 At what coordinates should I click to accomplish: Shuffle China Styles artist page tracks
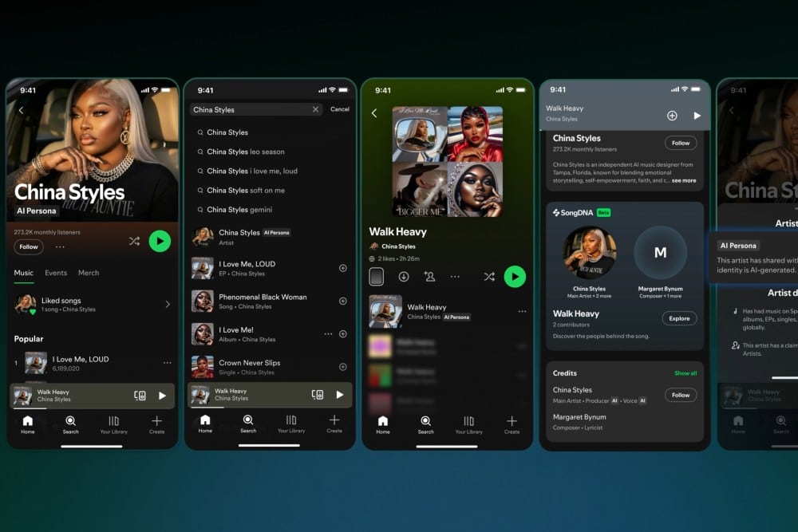click(x=134, y=241)
